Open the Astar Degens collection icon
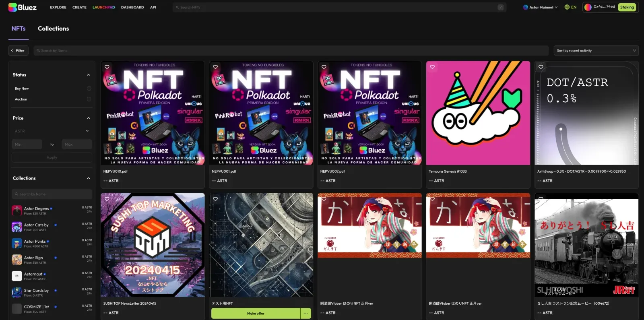This screenshot has height=320, width=644. point(17,211)
